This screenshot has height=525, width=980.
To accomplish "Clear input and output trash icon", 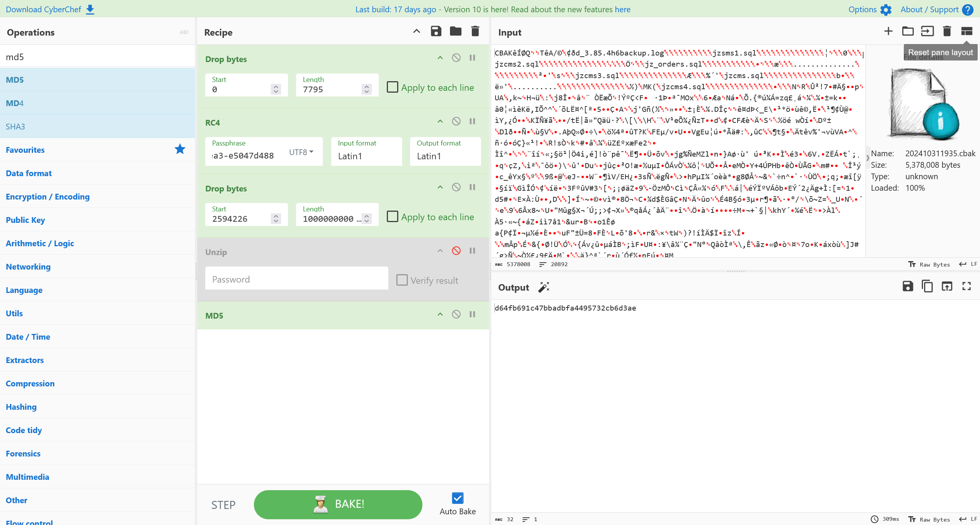I will [x=947, y=31].
